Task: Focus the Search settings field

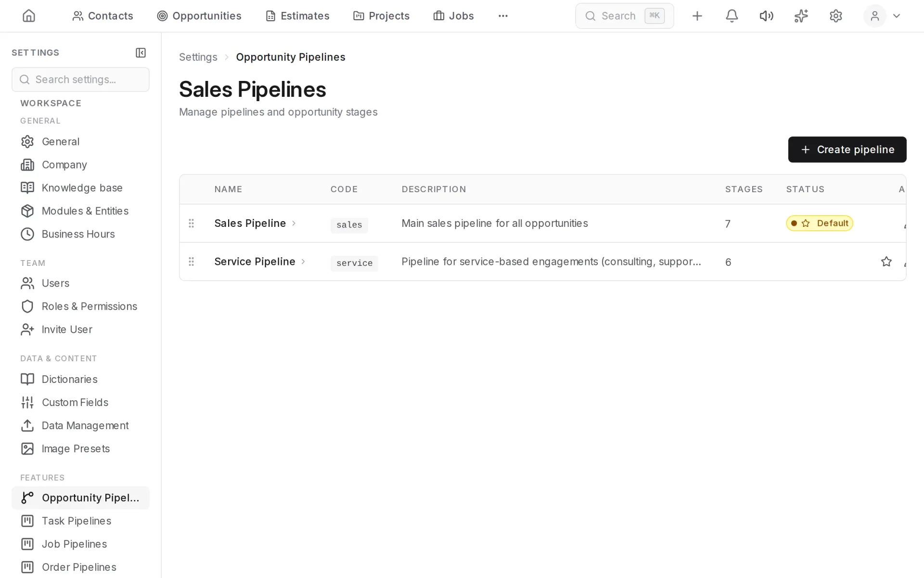Action: (80, 79)
